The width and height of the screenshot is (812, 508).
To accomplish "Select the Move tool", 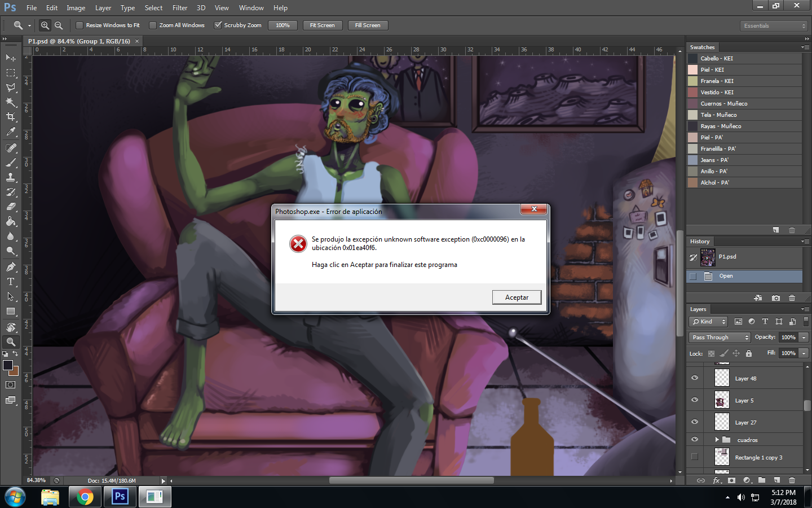I will pyautogui.click(x=11, y=58).
